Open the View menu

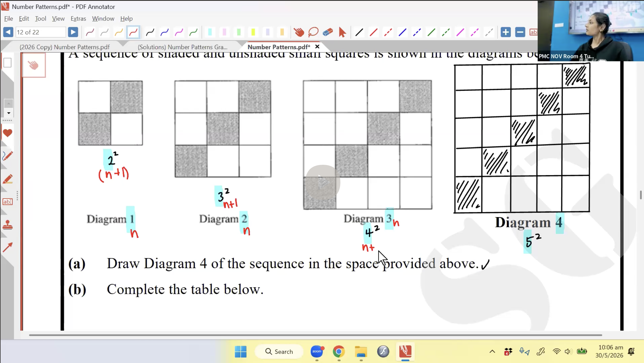[x=58, y=18]
